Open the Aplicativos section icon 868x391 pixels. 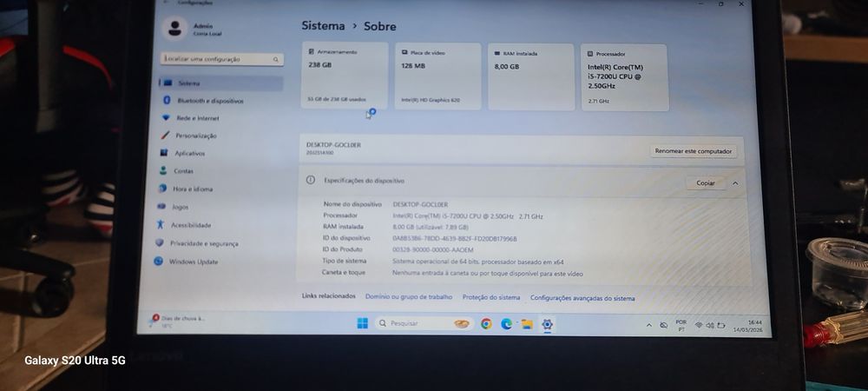164,153
